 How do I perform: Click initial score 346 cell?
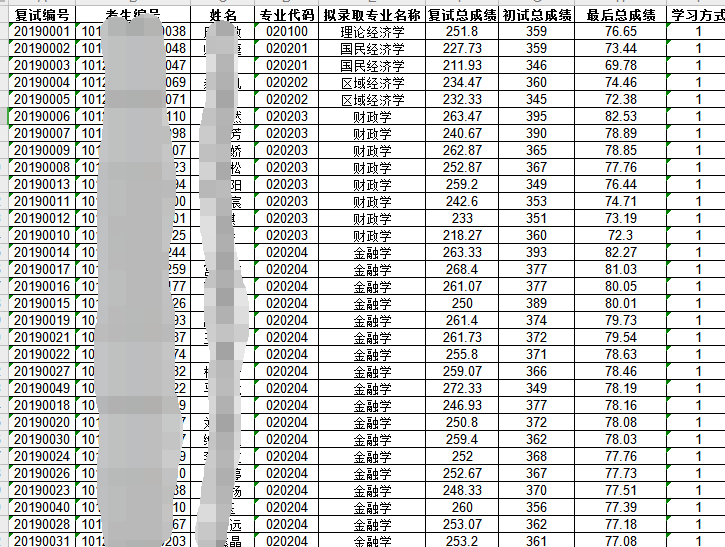click(536, 66)
